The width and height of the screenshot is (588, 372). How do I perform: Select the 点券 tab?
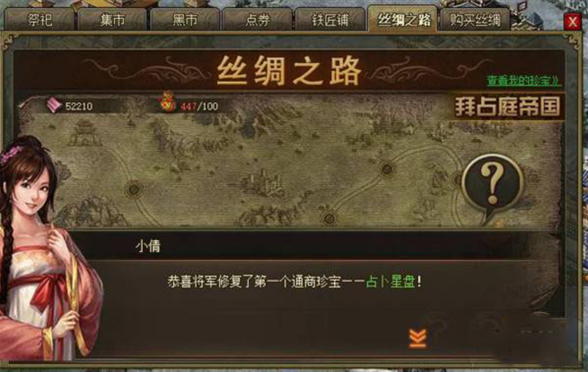257,20
